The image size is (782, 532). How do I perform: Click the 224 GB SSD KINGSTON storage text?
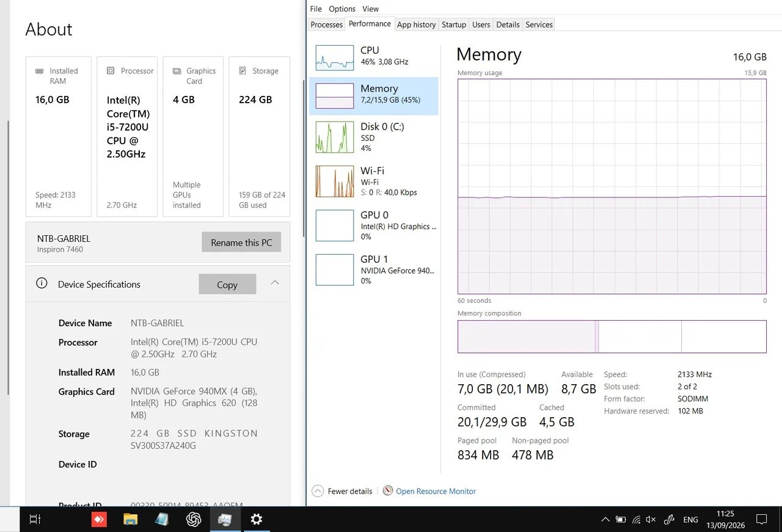click(x=194, y=439)
